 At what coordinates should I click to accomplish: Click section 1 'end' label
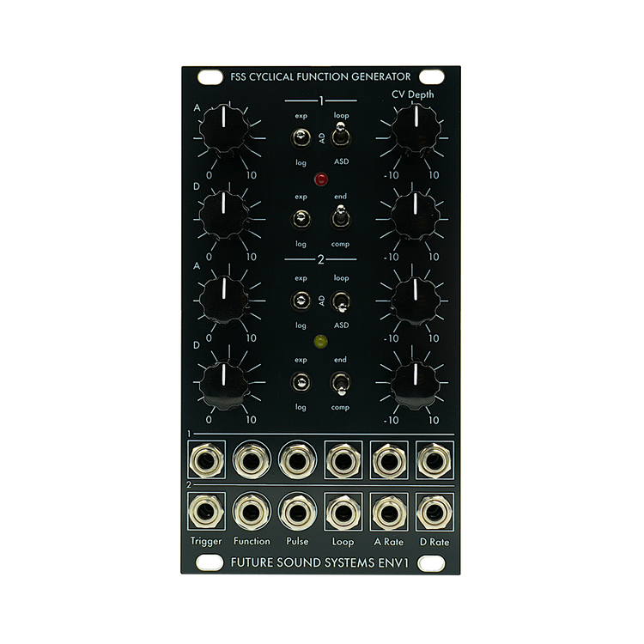pyautogui.click(x=341, y=197)
